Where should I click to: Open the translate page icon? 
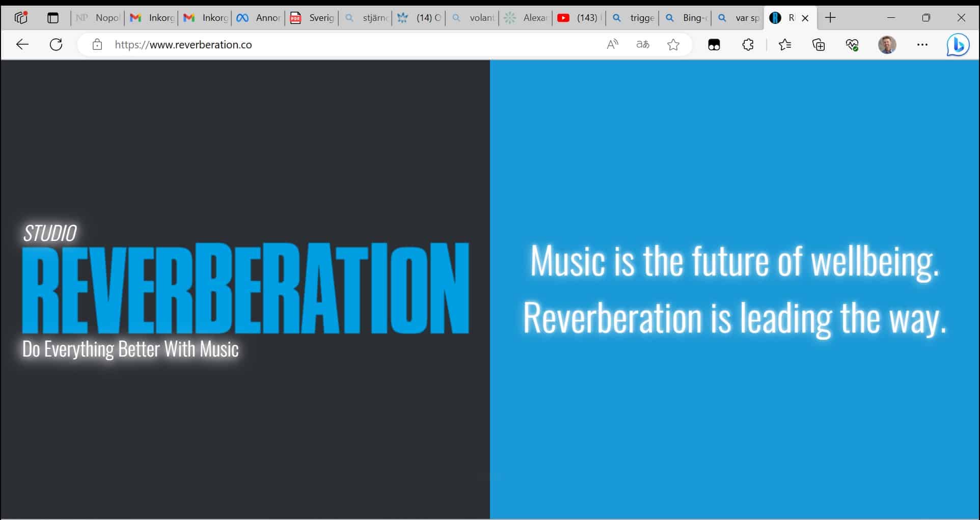click(643, 44)
